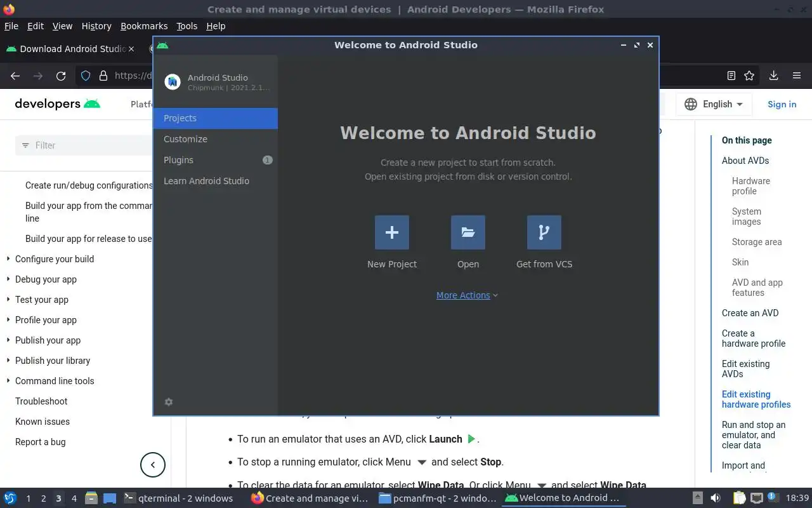Click Firefox back arrow button
The width and height of the screenshot is (812, 508).
pos(15,76)
